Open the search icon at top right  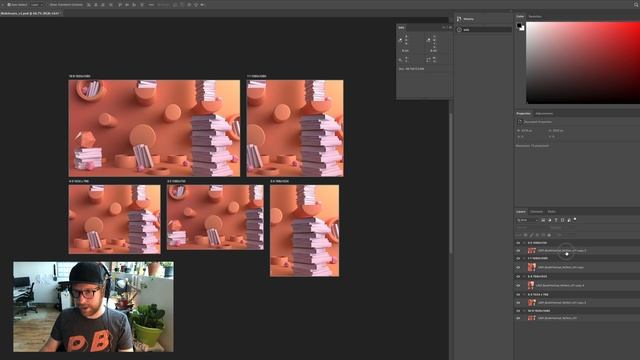click(636, 4)
